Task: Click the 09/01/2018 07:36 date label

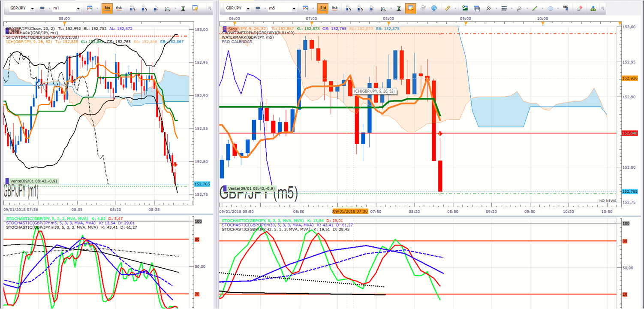Action: [21, 210]
